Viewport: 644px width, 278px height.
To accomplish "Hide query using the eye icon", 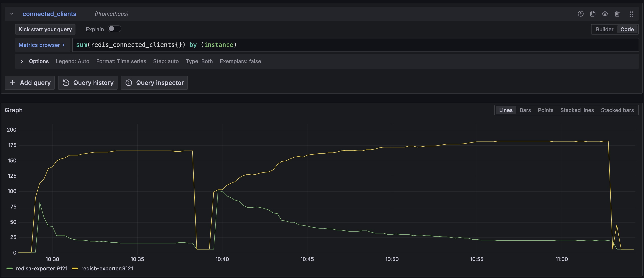I will [x=605, y=14].
